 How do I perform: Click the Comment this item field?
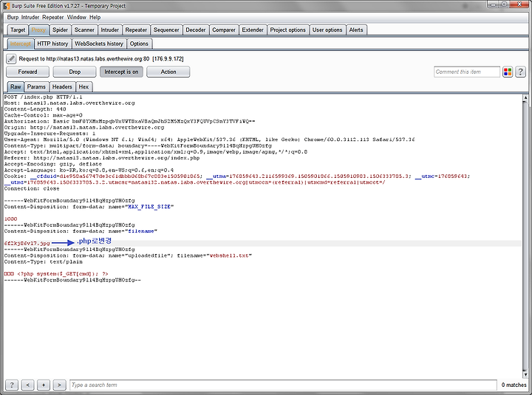coord(467,72)
